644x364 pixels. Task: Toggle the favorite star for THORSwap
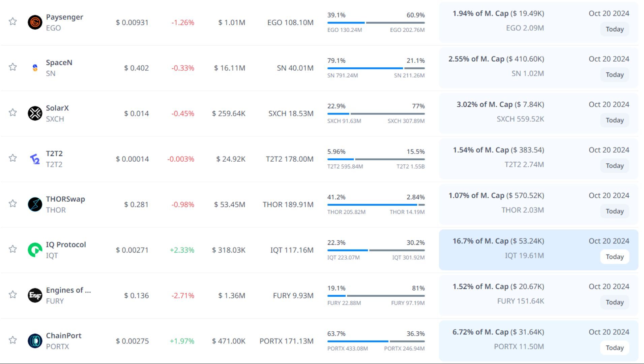coord(13,204)
